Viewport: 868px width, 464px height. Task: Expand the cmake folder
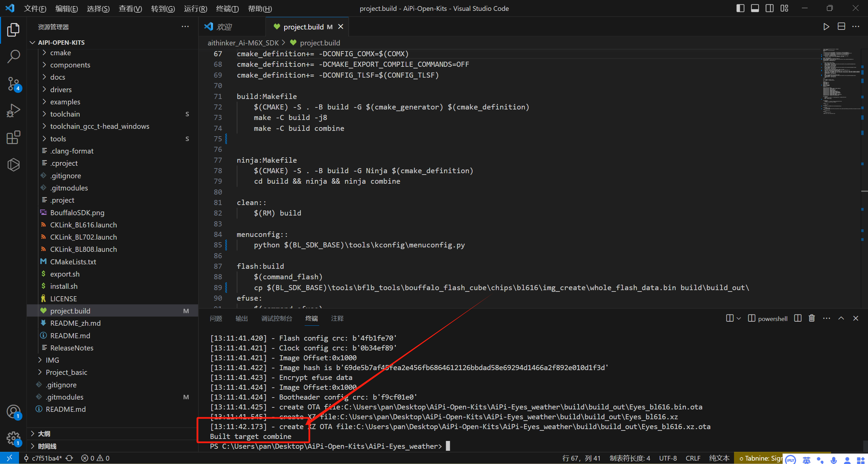click(44, 53)
